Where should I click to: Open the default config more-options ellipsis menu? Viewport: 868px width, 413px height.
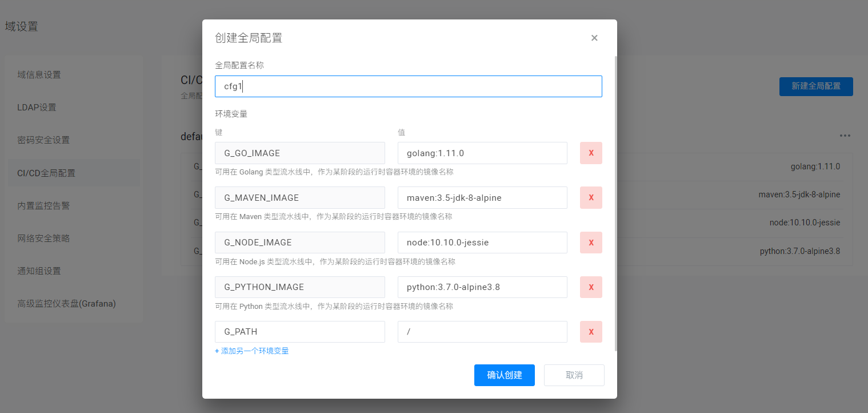(845, 136)
